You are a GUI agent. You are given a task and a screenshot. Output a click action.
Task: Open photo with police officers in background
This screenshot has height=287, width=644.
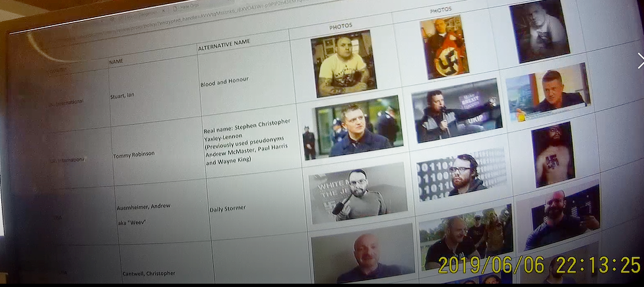click(353, 128)
